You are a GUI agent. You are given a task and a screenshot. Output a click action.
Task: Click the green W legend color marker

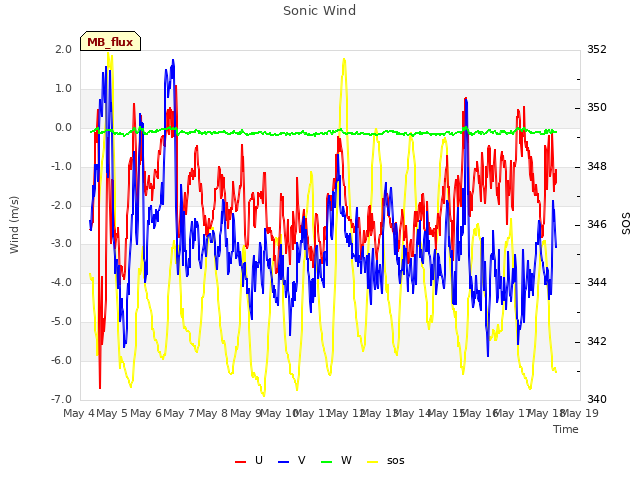(x=327, y=462)
